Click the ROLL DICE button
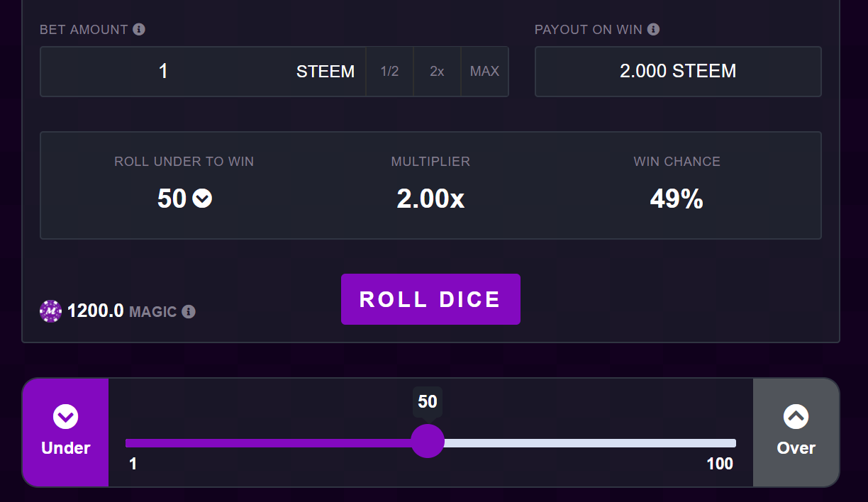 point(430,299)
